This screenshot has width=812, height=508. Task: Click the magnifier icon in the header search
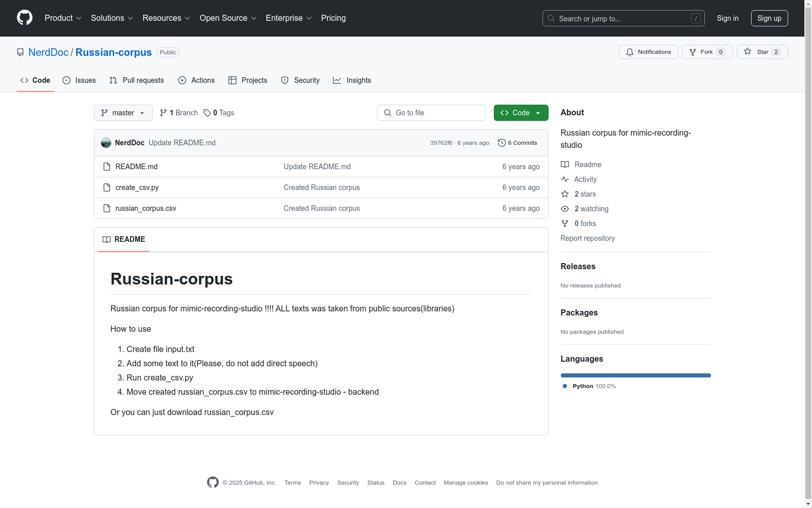551,18
